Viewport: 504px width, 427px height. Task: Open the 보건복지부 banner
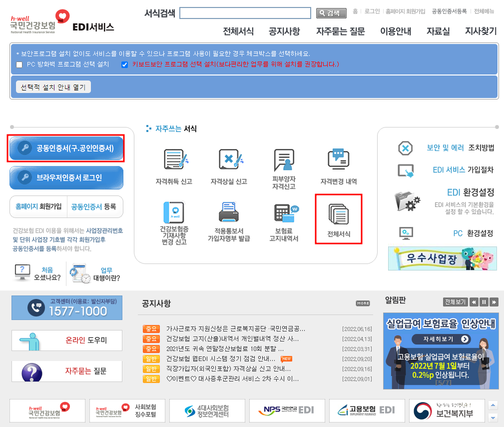(447, 410)
